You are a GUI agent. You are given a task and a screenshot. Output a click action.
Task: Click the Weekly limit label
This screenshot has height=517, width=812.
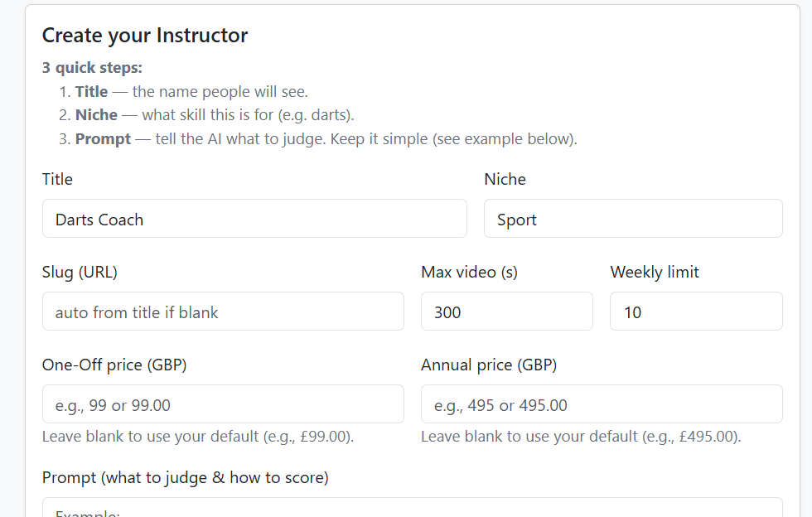point(654,272)
